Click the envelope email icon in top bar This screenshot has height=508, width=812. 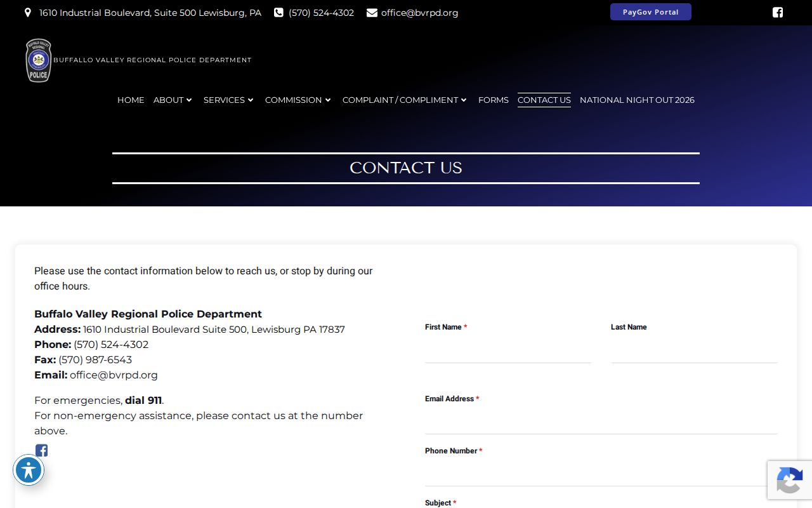372,13
